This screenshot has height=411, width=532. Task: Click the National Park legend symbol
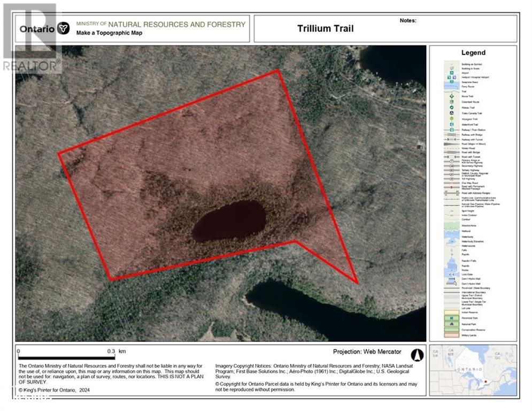(452, 324)
